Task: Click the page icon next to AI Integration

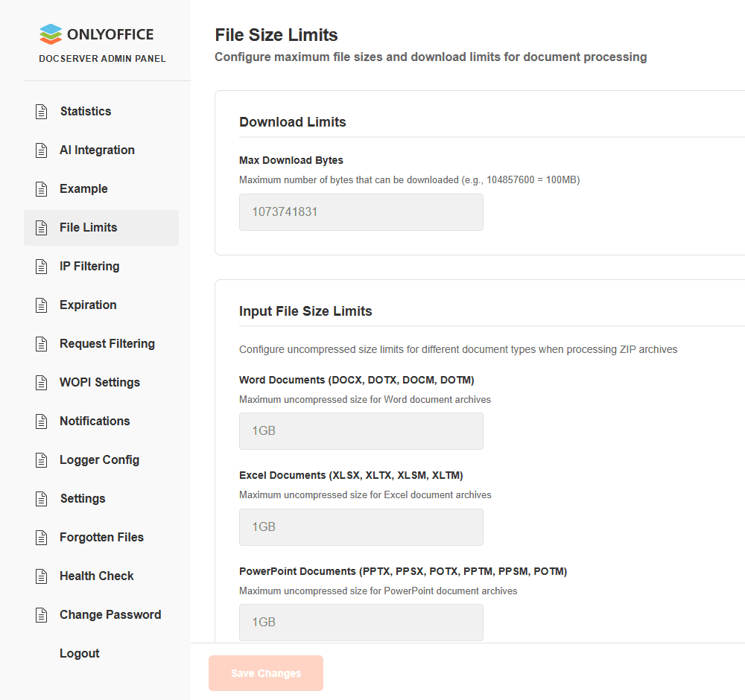Action: pos(42,150)
